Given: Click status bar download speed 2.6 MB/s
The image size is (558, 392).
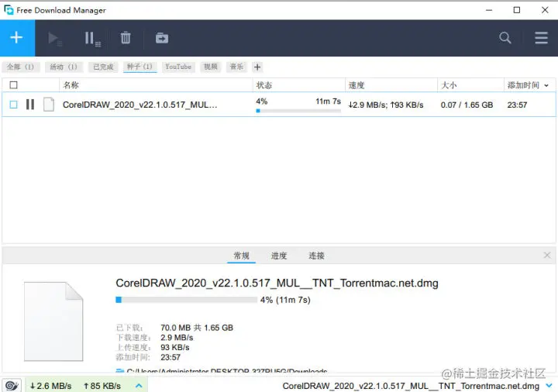Looking at the screenshot, I should coord(51,386).
